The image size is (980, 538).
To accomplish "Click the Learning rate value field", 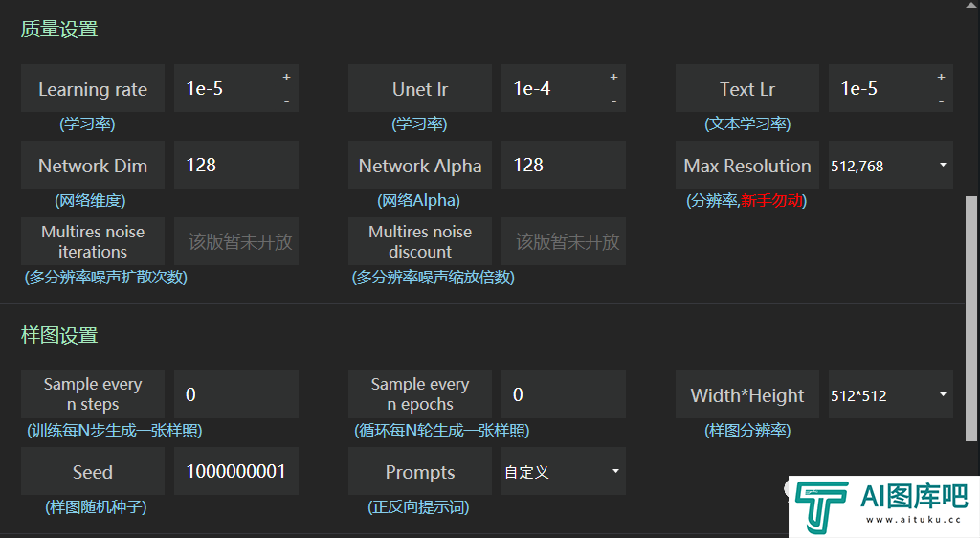I will pyautogui.click(x=226, y=88).
